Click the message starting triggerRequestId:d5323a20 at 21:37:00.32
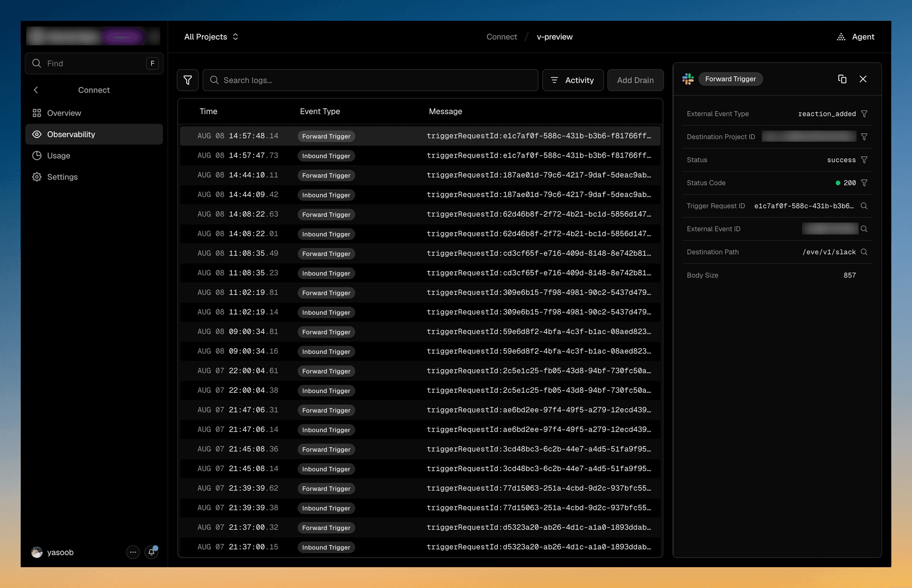This screenshot has width=912, height=588. pyautogui.click(x=539, y=527)
